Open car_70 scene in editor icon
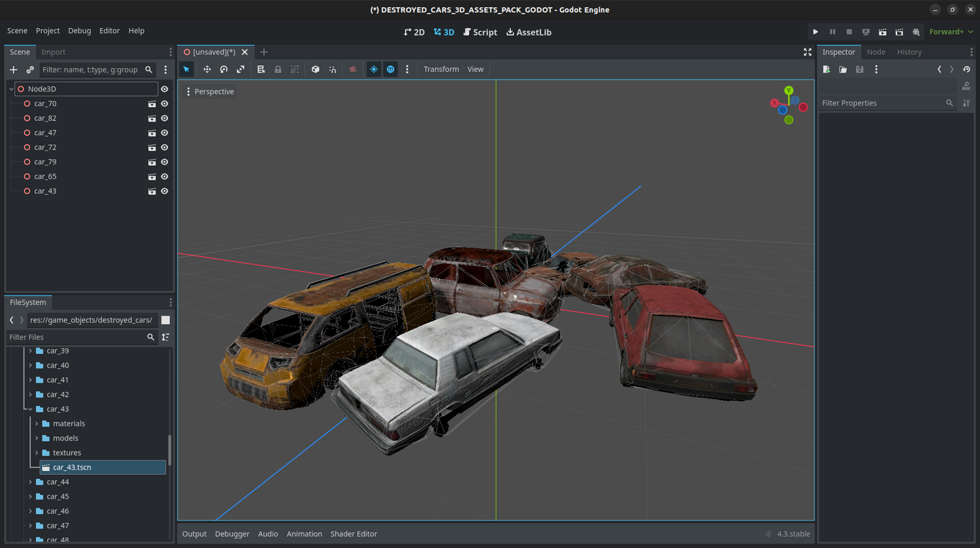This screenshot has height=548, width=980. point(152,104)
